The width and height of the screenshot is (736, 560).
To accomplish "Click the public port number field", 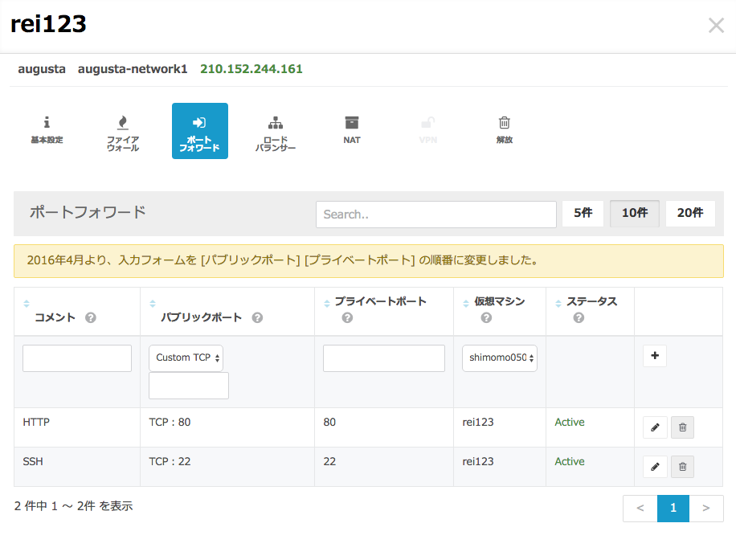I will (189, 386).
